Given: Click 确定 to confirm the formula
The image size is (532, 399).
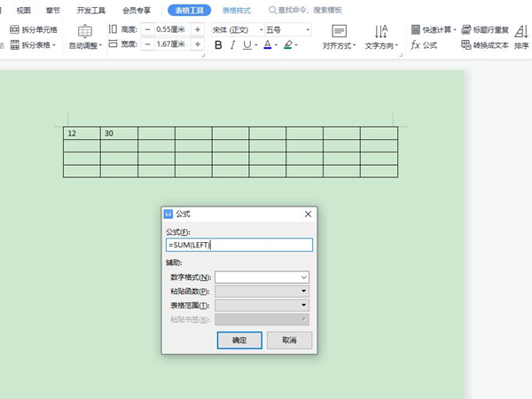Looking at the screenshot, I should [x=239, y=340].
